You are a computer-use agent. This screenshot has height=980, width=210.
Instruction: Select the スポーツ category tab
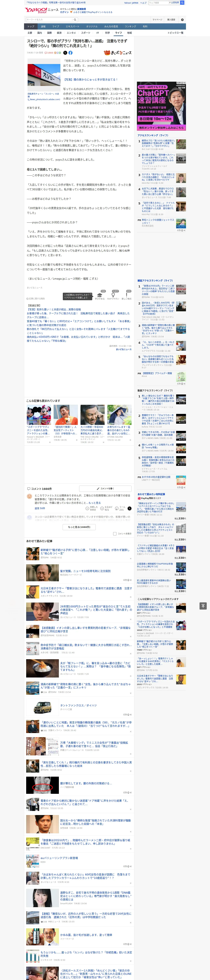coord(86,33)
